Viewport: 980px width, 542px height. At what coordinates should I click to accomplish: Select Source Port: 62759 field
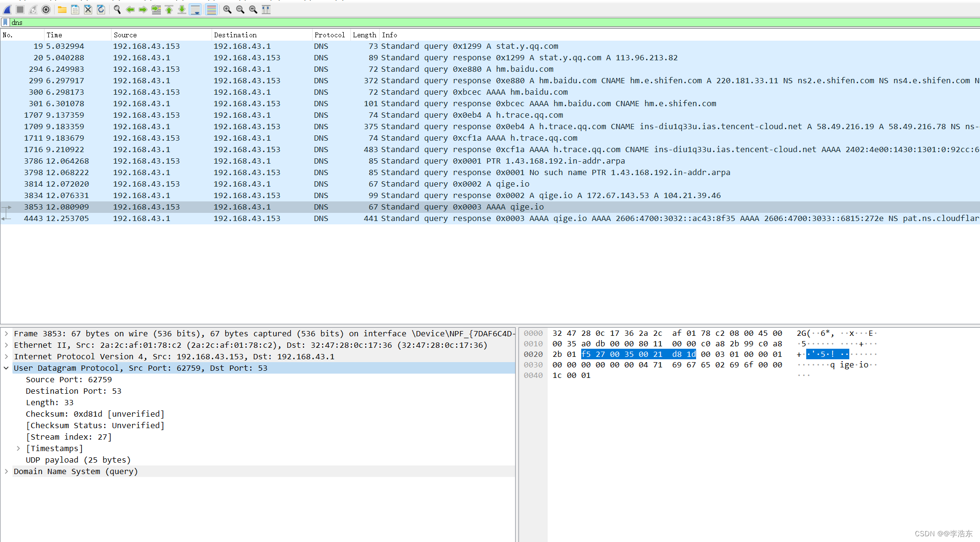[69, 380]
